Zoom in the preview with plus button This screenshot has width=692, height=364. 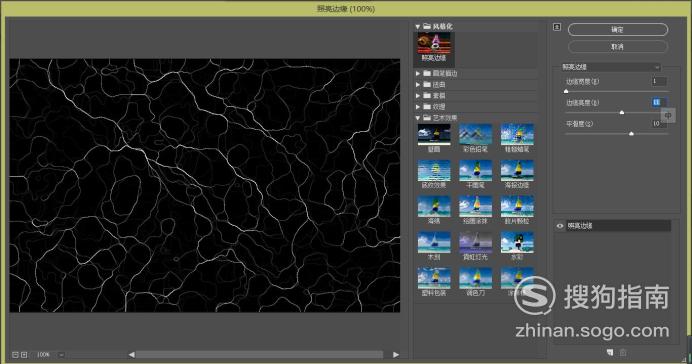coord(24,355)
